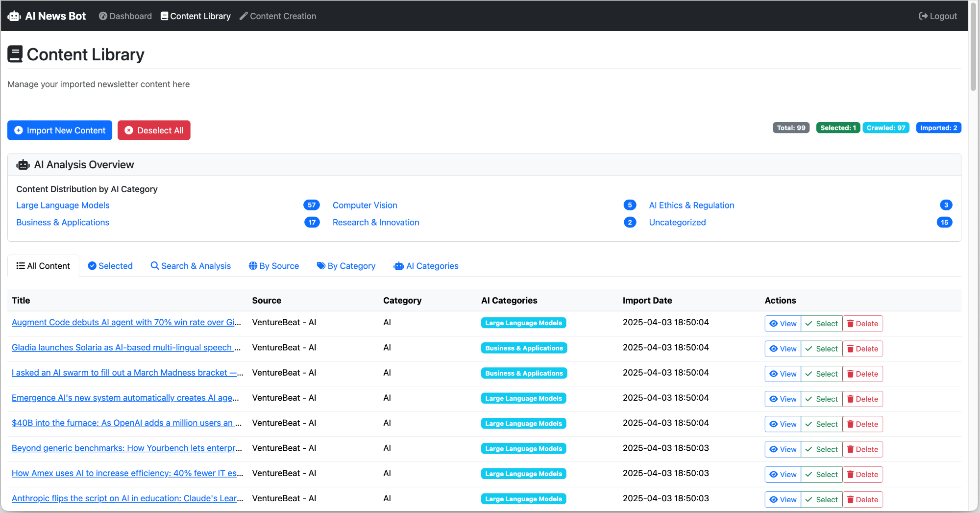Click the list icon on All Content tab
The width and height of the screenshot is (980, 513).
tap(21, 266)
